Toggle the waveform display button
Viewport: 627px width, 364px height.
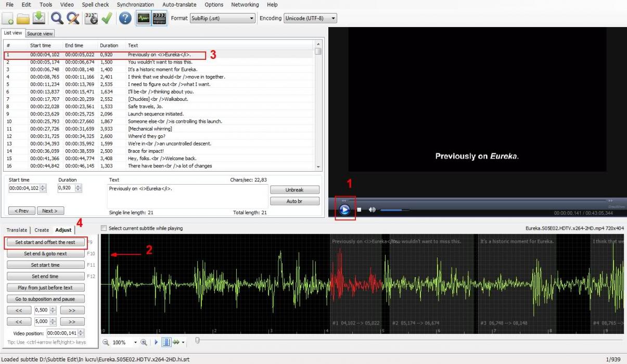tap(143, 18)
